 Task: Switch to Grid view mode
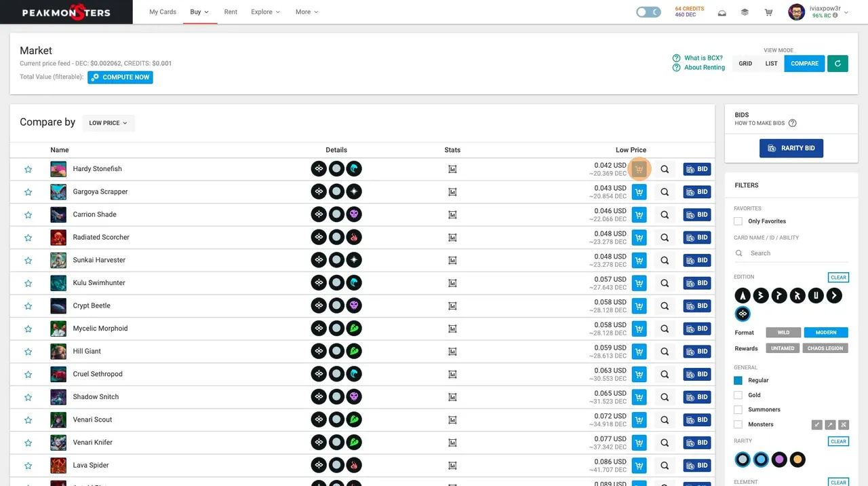click(x=745, y=64)
